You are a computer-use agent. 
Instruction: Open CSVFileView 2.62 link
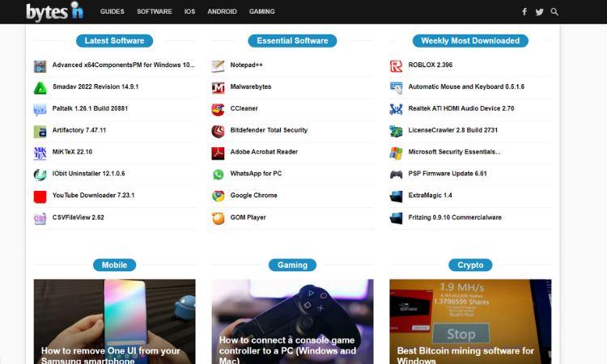79,218
